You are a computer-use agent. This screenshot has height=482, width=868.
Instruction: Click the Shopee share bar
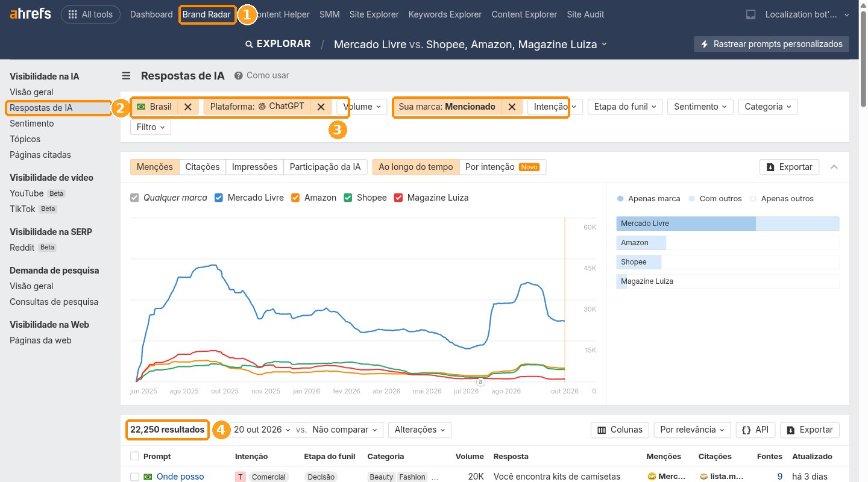(728, 262)
